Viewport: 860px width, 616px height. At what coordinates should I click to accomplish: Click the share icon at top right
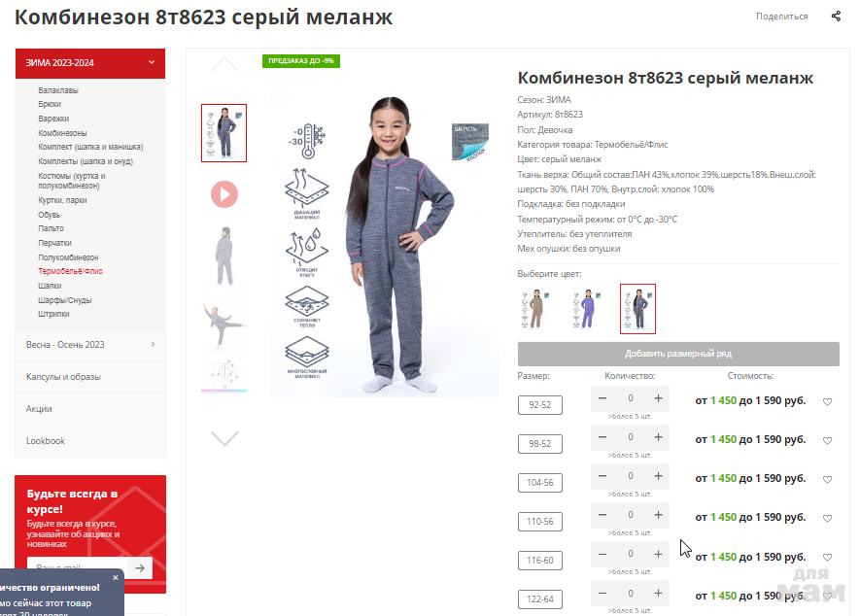836,16
